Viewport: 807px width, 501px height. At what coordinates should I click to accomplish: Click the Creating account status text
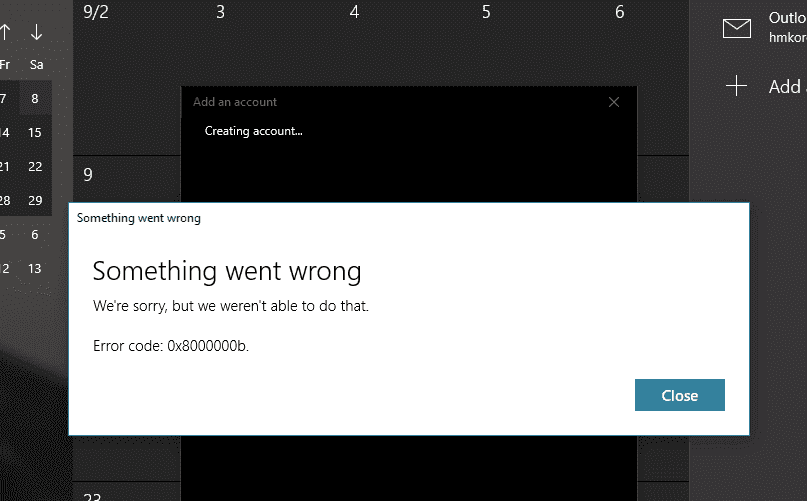[x=253, y=131]
